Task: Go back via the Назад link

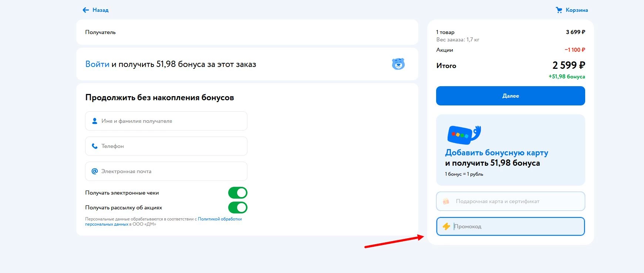Action: coord(100,10)
